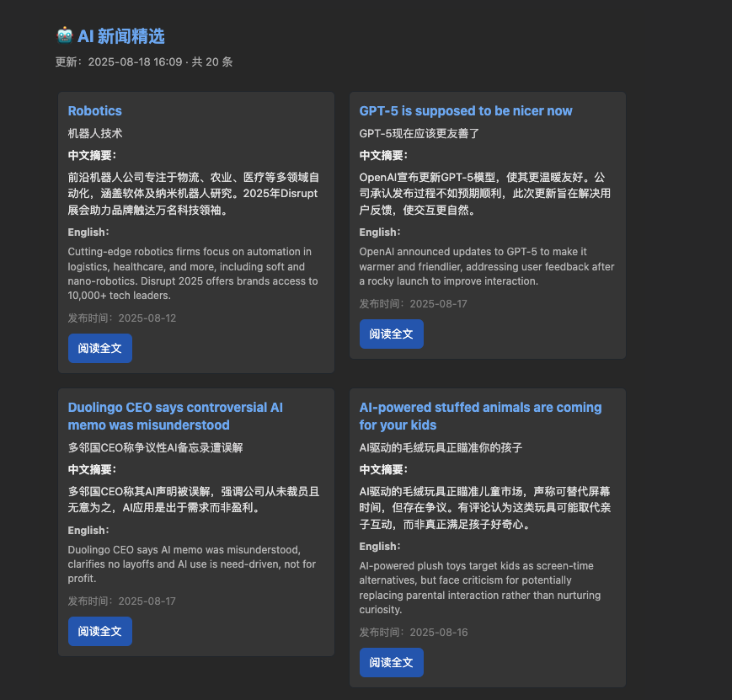This screenshot has width=732, height=700.
Task: Click English summary 'Duolingo CEO says AI memo was misunderstood, clarifies'
Action: click(x=192, y=564)
